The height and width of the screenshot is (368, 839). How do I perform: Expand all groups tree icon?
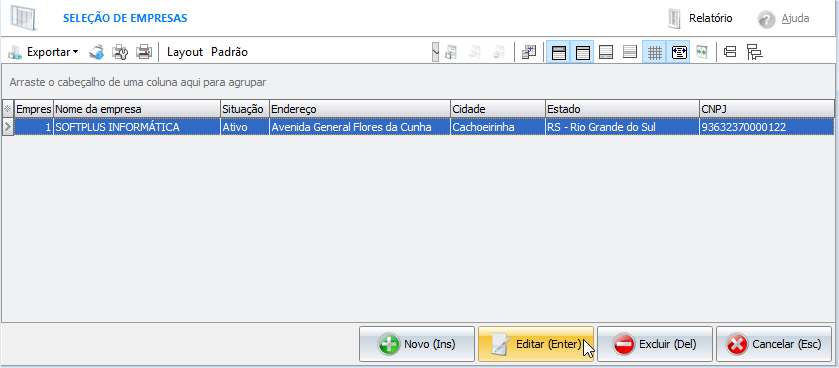click(x=754, y=52)
